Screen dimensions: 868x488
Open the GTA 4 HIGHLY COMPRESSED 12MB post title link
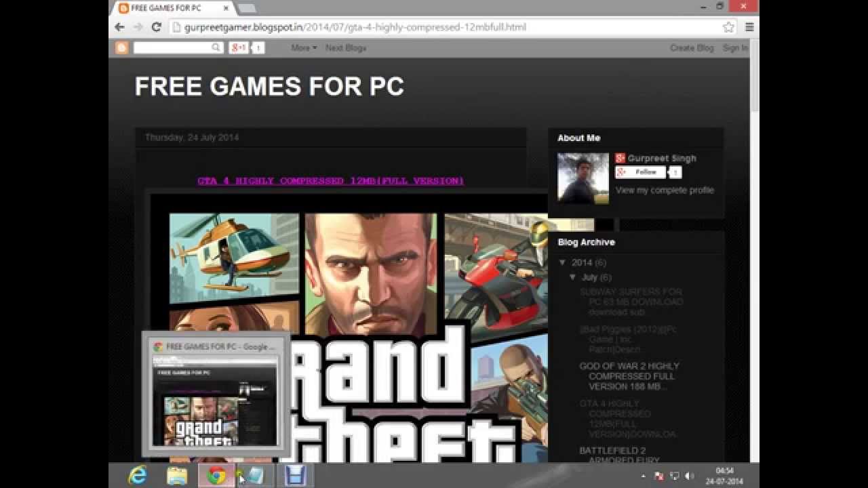331,181
